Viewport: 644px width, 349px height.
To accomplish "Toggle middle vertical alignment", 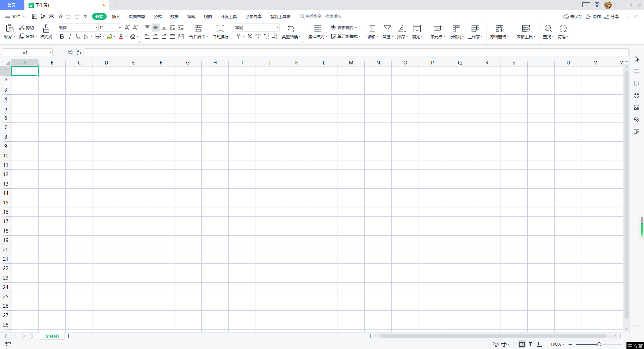I will click(x=156, y=28).
